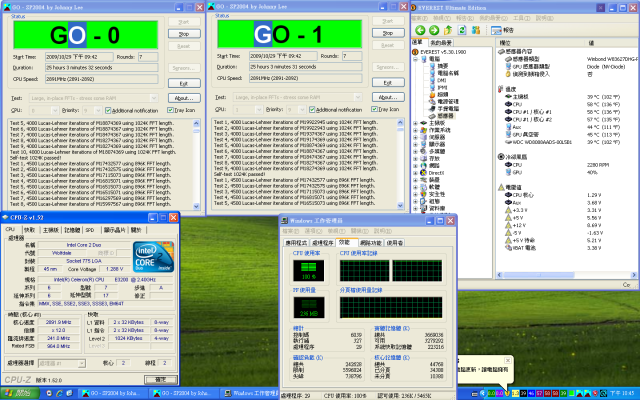Viewport: 640px width, 400px height.
Task: Click the horizontal scrollbar in EVEREST sensor panel
Action: [x=567, y=275]
